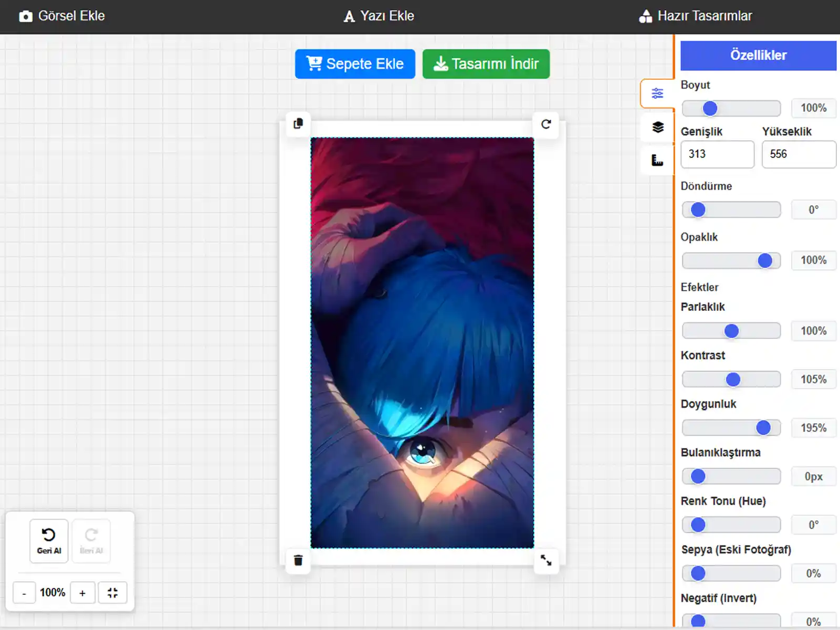Open the layers side tab
This screenshot has height=630, width=840.
click(x=657, y=127)
